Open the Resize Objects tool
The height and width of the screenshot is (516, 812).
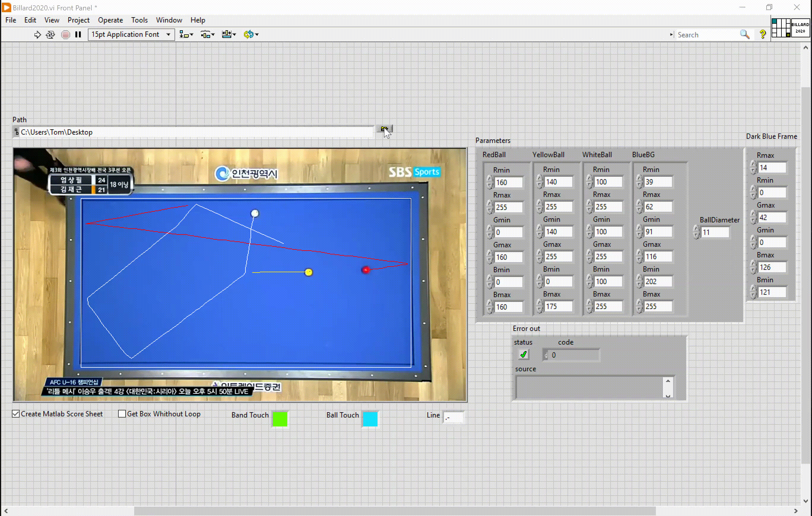(229, 34)
